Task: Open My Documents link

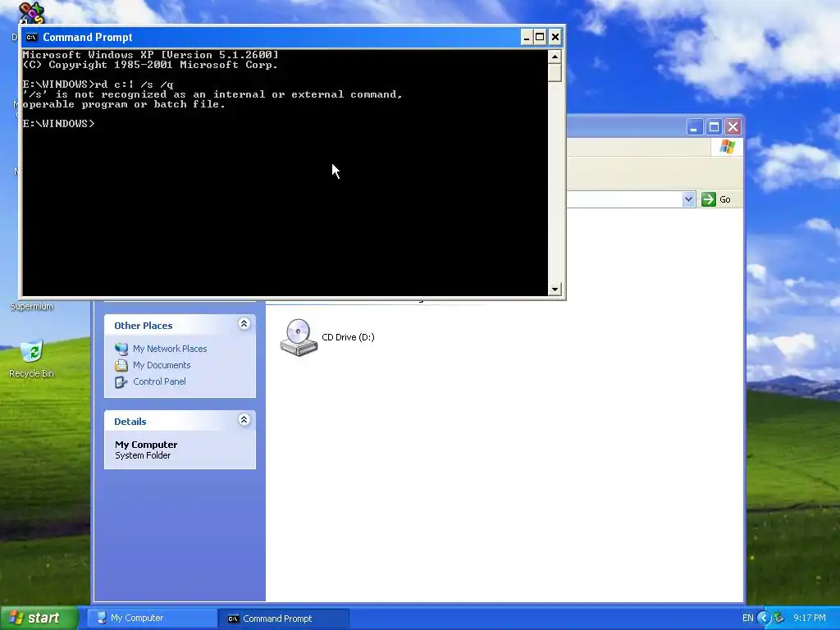Action: click(x=162, y=365)
